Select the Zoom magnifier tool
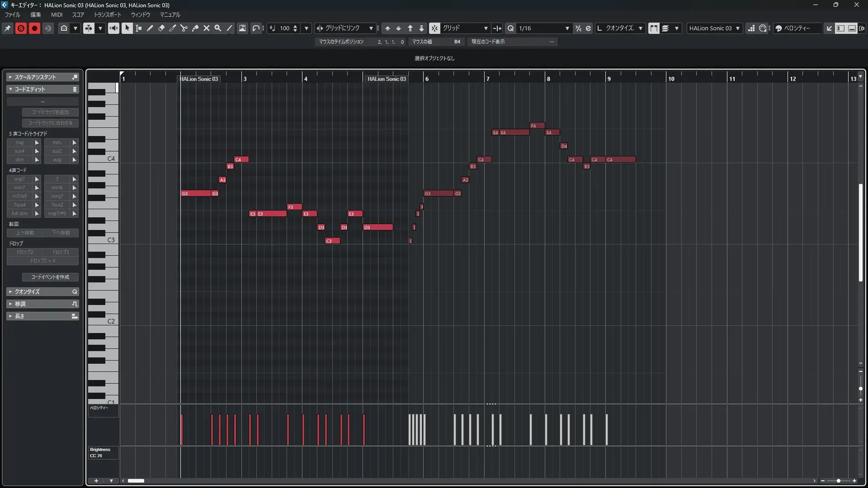This screenshot has width=868, height=488. coord(218,28)
